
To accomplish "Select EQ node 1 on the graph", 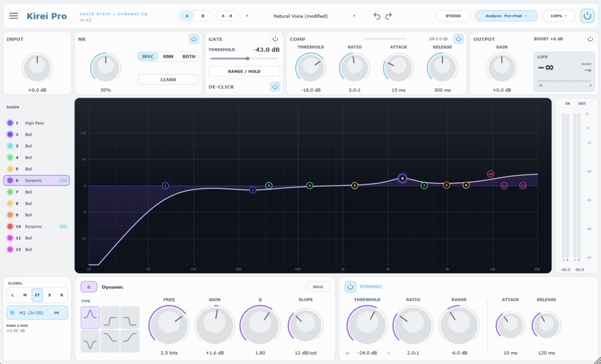I will (x=165, y=186).
